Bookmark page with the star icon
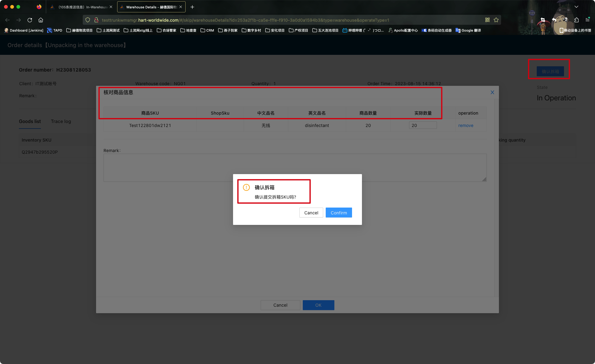This screenshot has height=364, width=595. coord(496,20)
